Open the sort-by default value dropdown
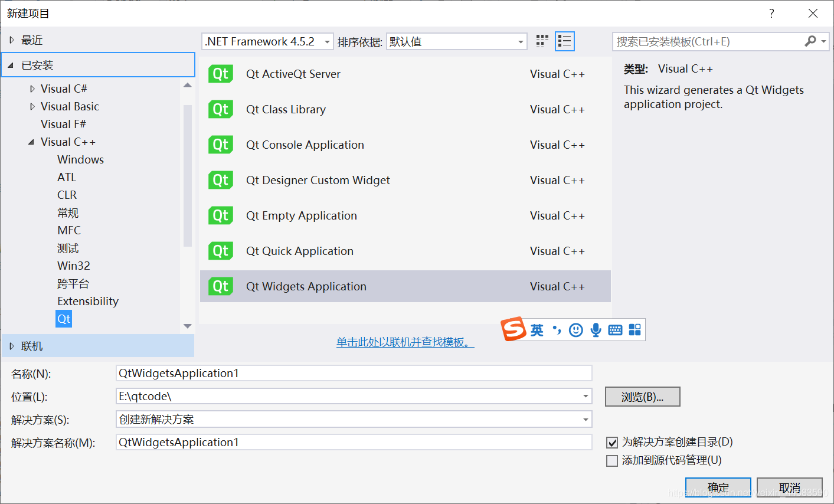Screen dimensions: 834x504 (521, 42)
